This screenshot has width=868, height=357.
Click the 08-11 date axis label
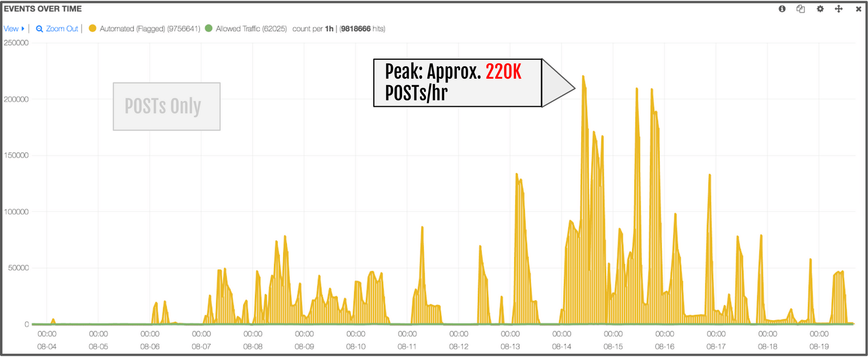coord(407,346)
